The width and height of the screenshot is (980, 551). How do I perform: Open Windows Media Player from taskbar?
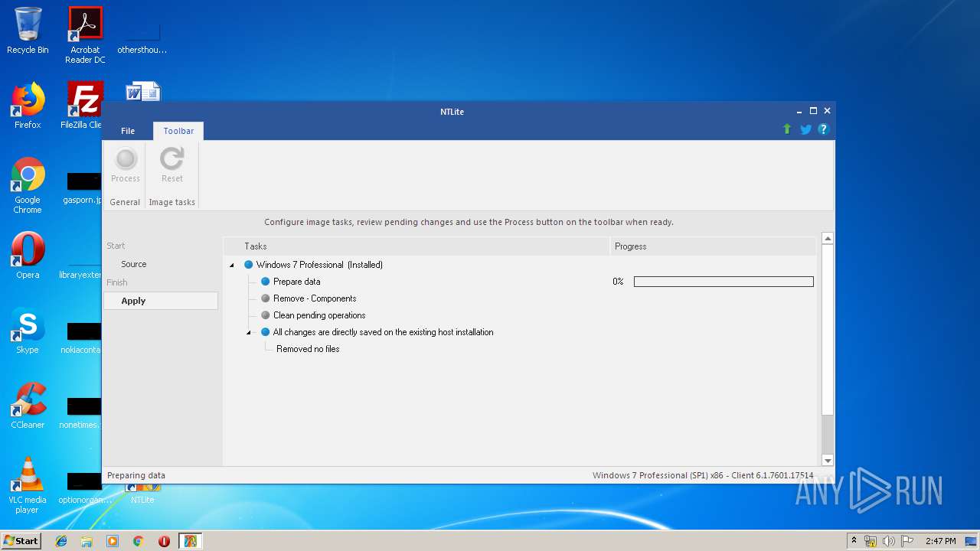[113, 541]
